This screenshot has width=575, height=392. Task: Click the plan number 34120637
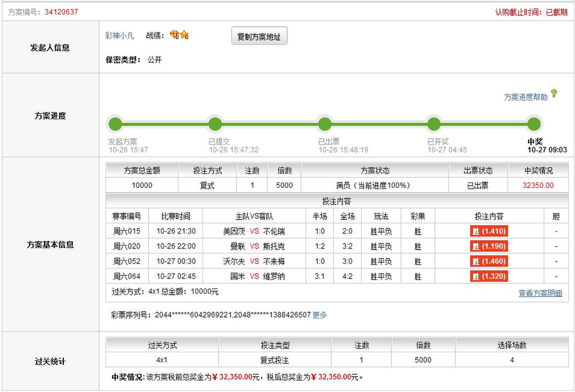(x=61, y=12)
